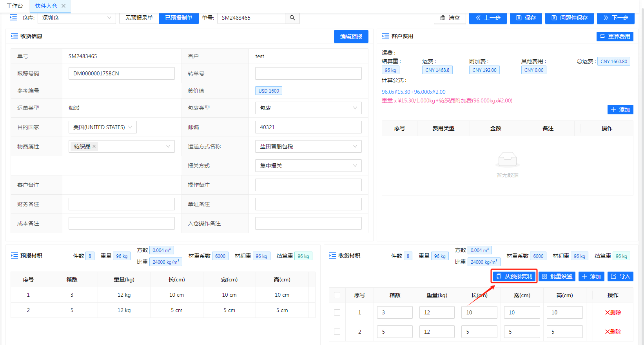644x345 pixels.
Task: Switch to the 工作台 tab
Action: tap(15, 6)
